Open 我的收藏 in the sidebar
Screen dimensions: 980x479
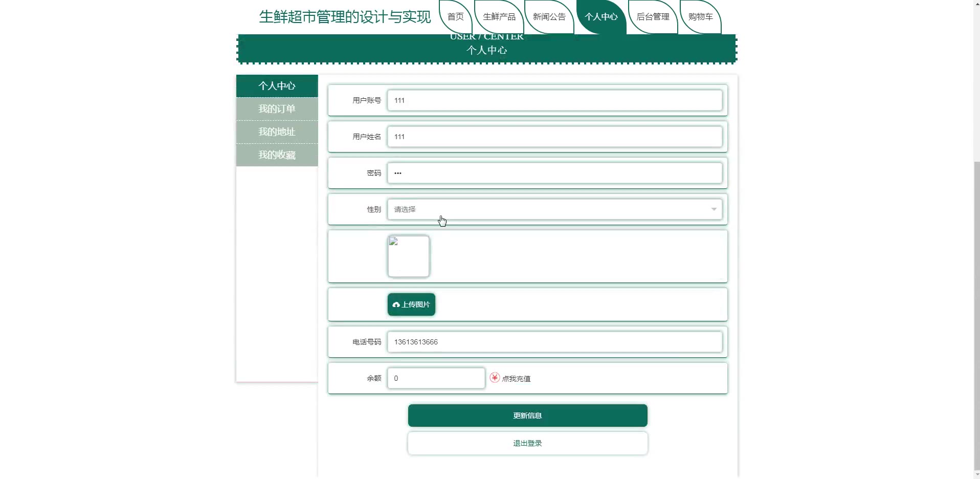277,155
